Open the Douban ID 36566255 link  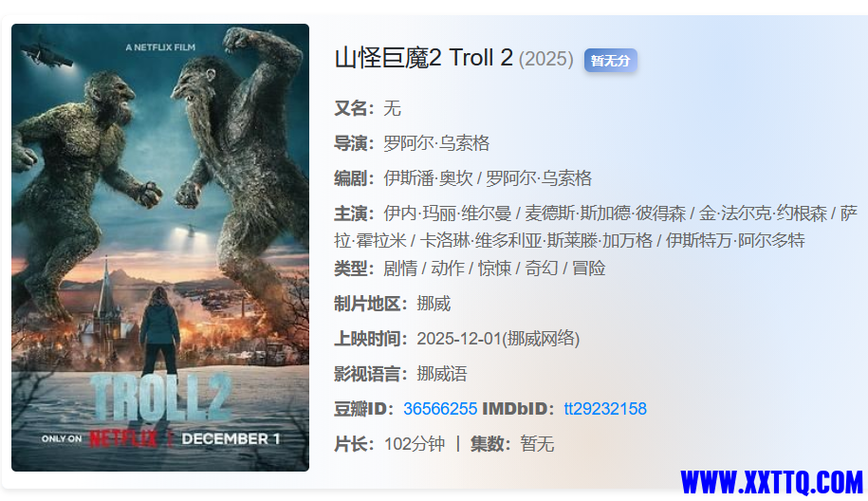pos(440,409)
